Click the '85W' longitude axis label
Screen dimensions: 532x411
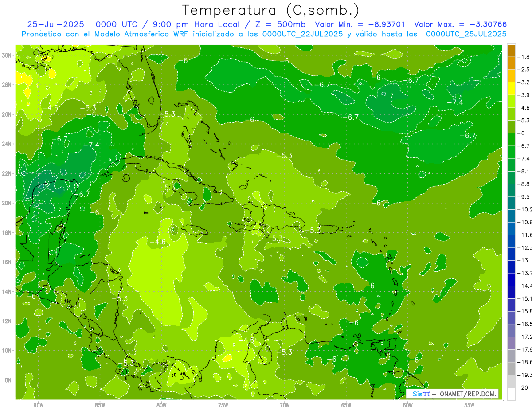click(100, 405)
